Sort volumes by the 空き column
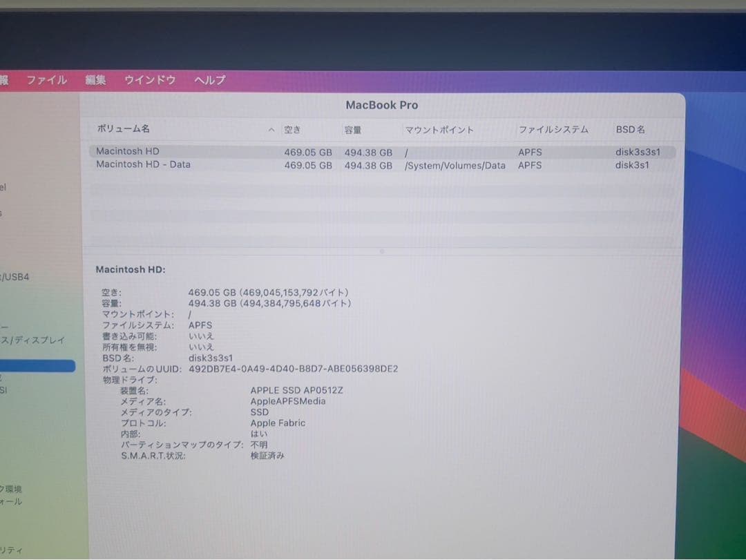This screenshot has height=560, width=746. tap(292, 129)
